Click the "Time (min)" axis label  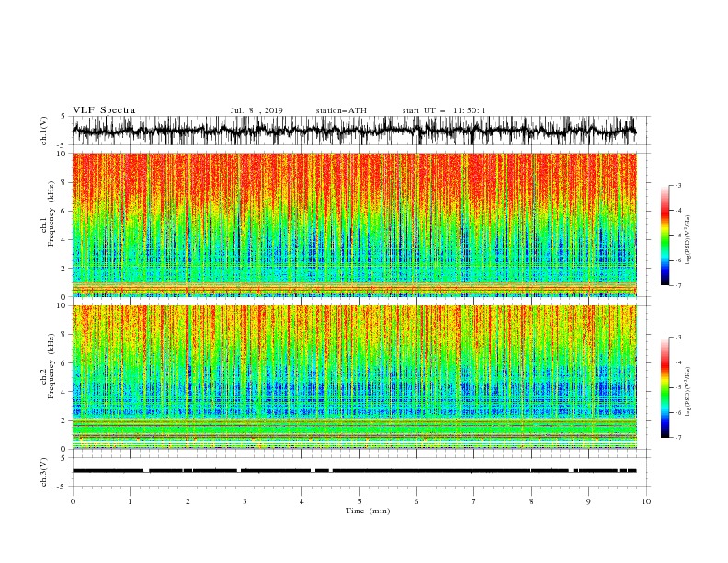click(x=368, y=511)
